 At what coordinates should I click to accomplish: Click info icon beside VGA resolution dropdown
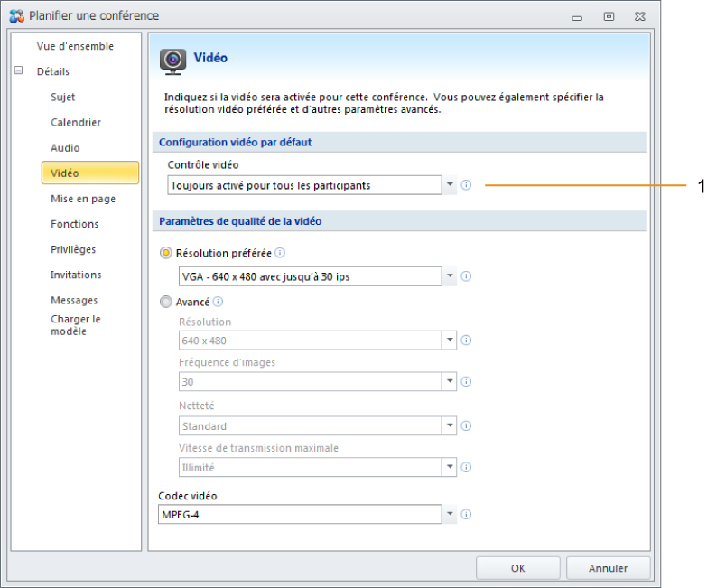click(466, 276)
